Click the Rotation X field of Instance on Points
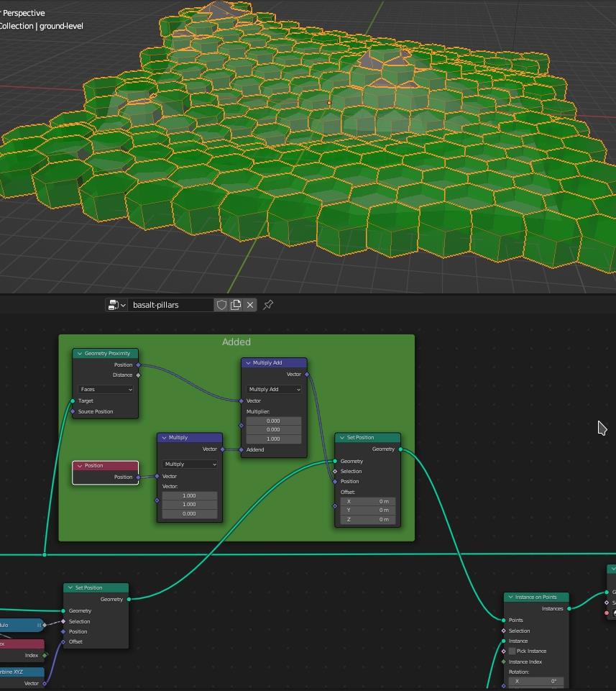Viewport: 616px width, 691px height. point(535,681)
